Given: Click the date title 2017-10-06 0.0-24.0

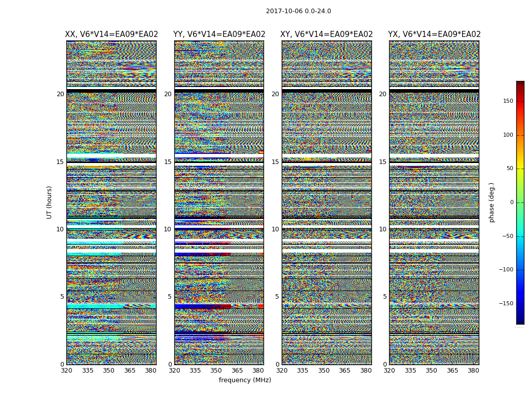Looking at the screenshot, I should click(298, 11).
